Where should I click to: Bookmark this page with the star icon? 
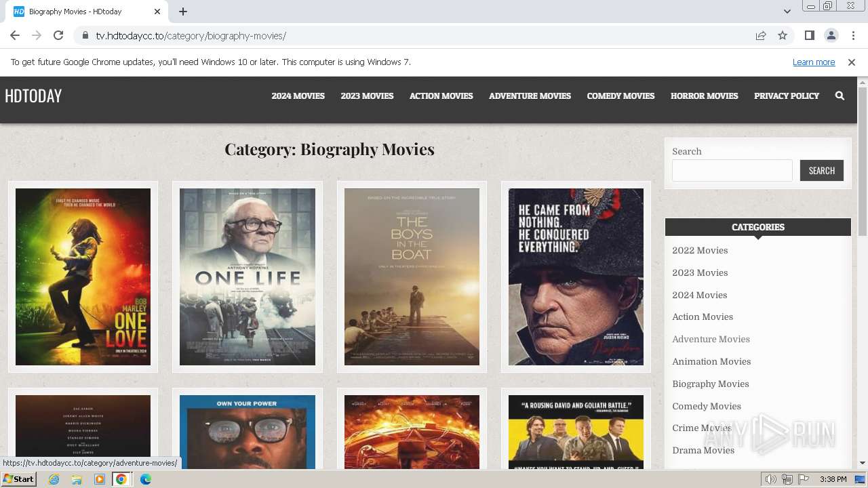coord(783,35)
